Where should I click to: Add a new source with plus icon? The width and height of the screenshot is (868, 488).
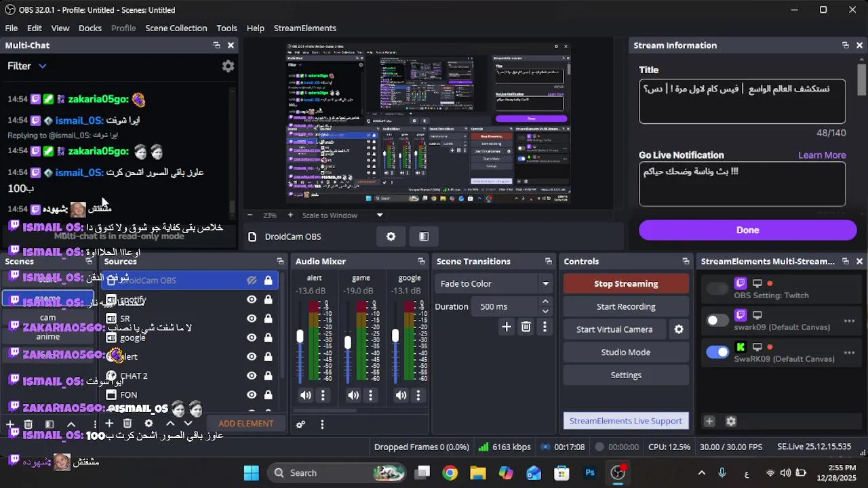tap(108, 424)
